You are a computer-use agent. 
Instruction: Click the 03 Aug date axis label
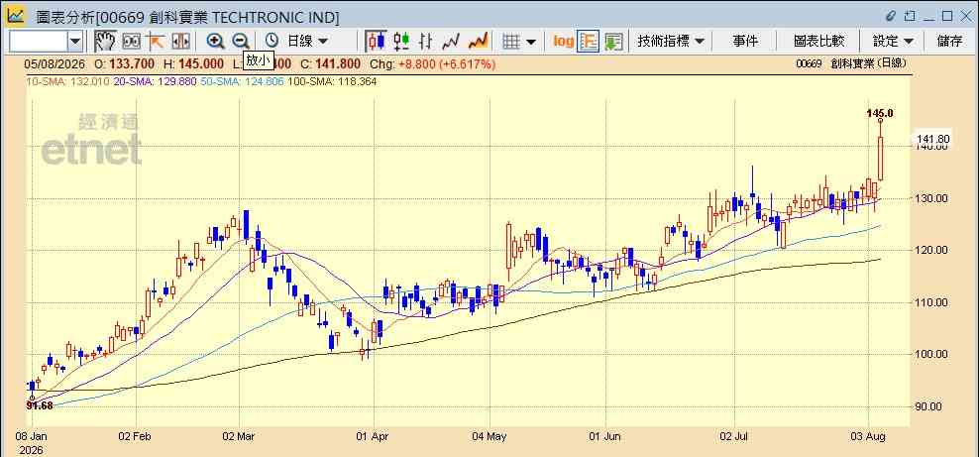click(x=869, y=436)
